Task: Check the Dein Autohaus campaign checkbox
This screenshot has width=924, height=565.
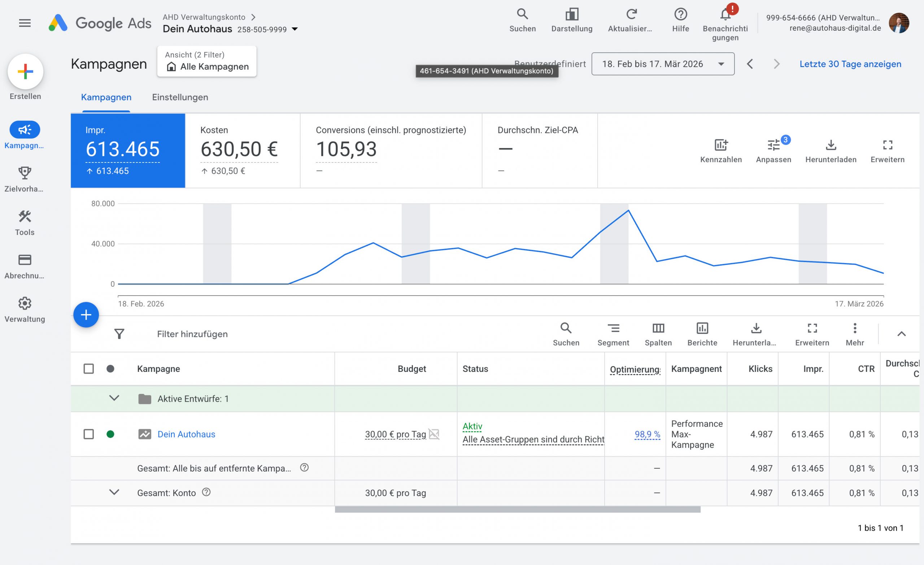Action: 88,434
